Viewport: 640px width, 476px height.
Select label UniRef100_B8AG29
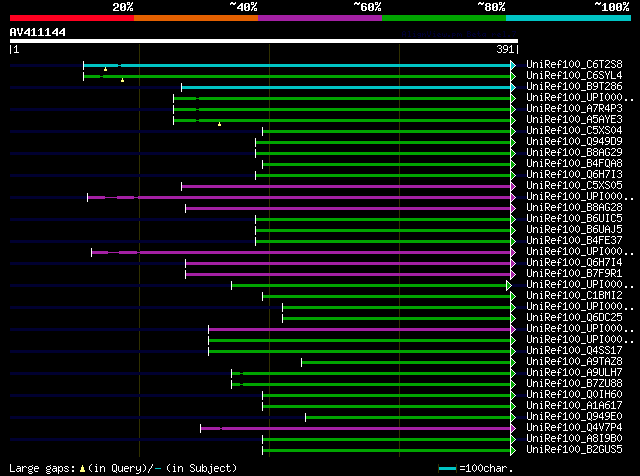pos(574,153)
